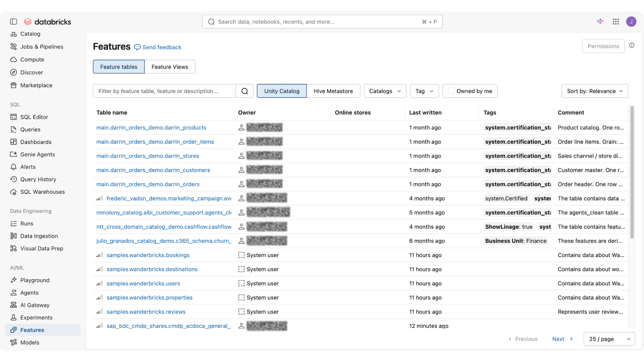Open SQL Warehouses icon in sidebar
The width and height of the screenshot is (644, 362).
coord(13,192)
